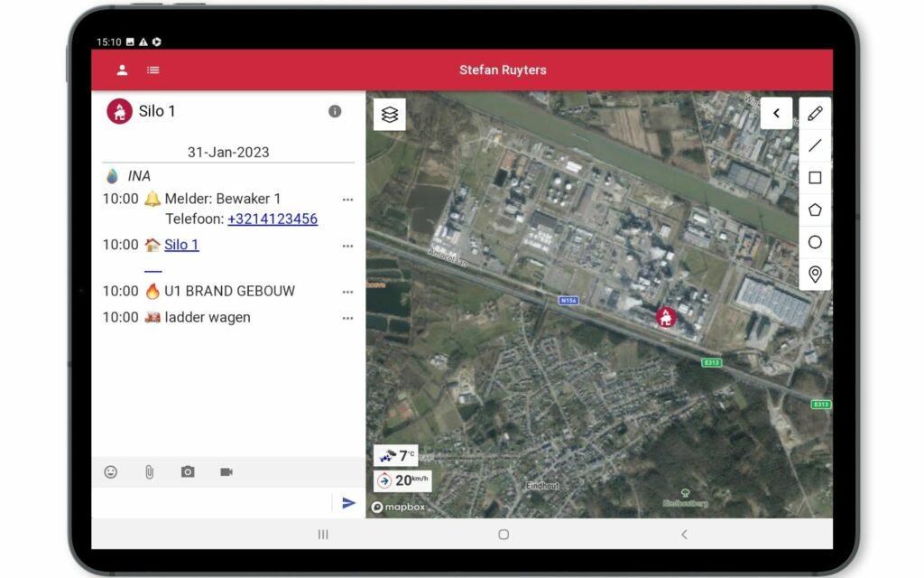Select the pencil freehand draw tool

pyautogui.click(x=815, y=114)
